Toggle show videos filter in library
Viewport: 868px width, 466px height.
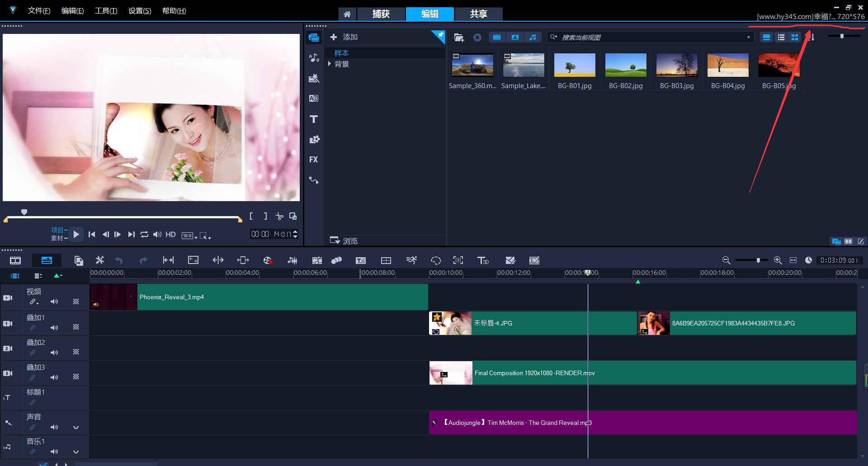click(497, 38)
